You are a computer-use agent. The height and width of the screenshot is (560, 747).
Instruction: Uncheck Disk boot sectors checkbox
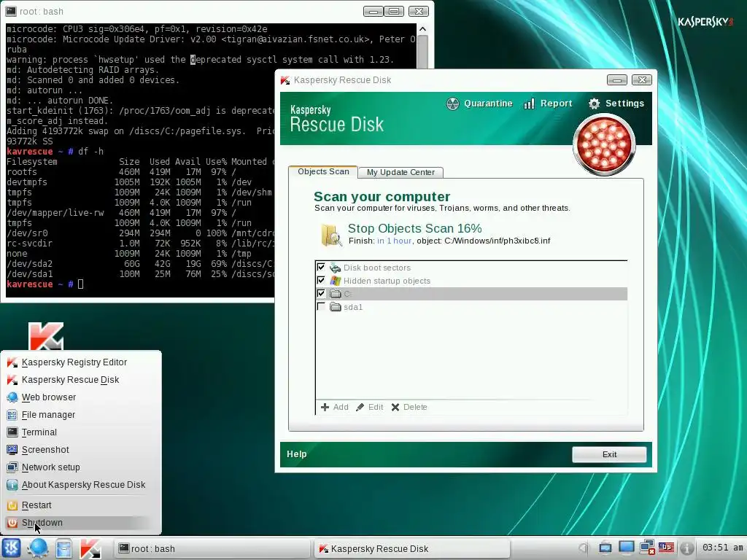pos(321,267)
